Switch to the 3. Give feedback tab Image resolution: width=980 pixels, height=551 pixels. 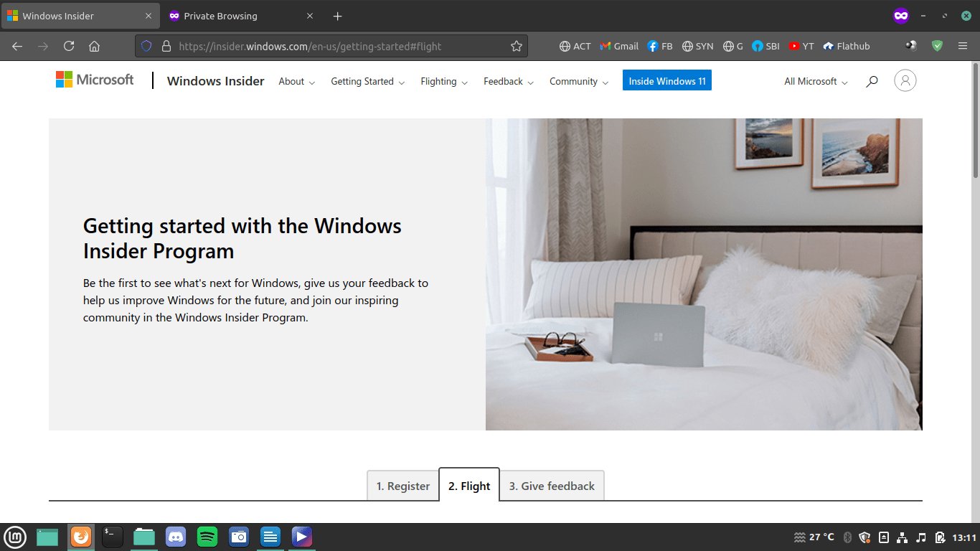click(552, 486)
